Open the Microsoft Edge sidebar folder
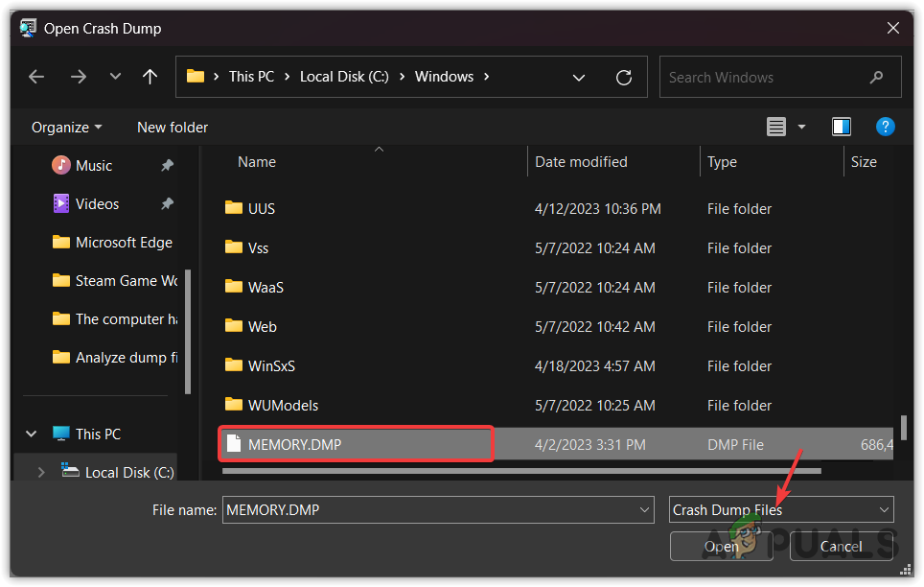Viewport: 924px width, 587px height. point(112,243)
